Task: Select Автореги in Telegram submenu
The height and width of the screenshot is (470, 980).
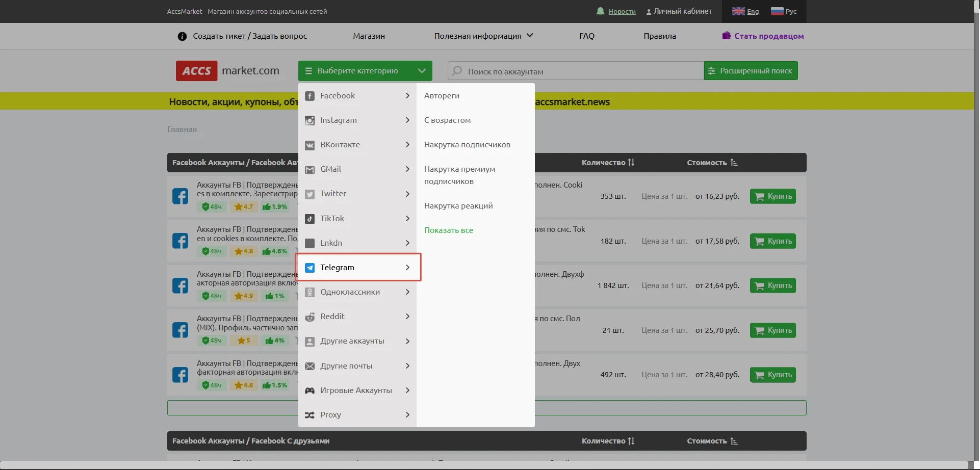Action: click(x=442, y=96)
